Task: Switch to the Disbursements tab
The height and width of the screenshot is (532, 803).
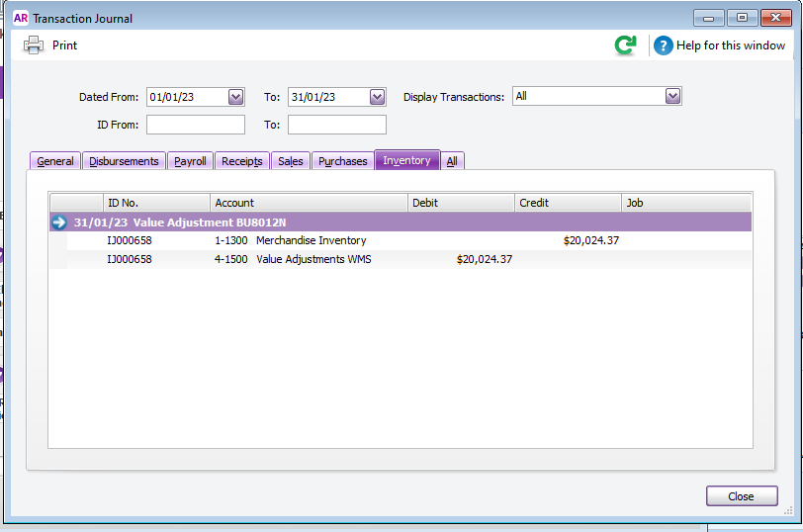Action: coord(124,161)
